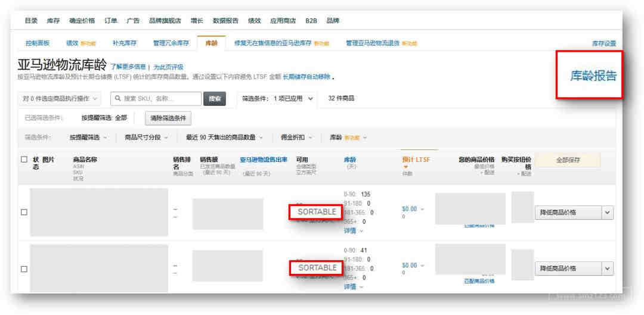The height and width of the screenshot is (315, 644).
Task: Select the active 库龄 tab
Action: tap(211, 43)
